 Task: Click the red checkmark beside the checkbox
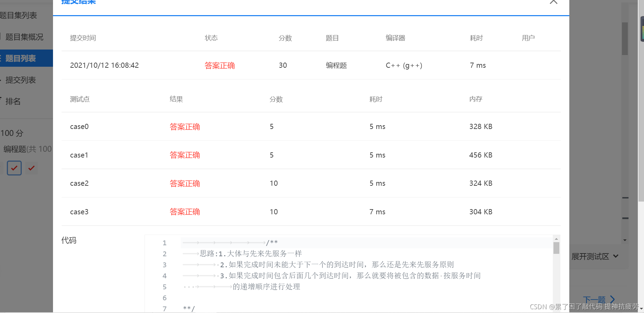click(x=31, y=168)
